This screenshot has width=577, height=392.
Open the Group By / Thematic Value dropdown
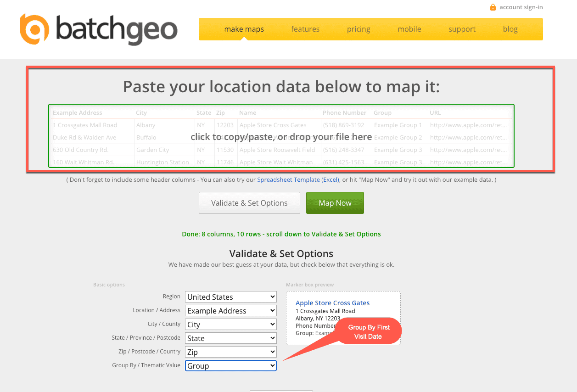[x=230, y=365]
